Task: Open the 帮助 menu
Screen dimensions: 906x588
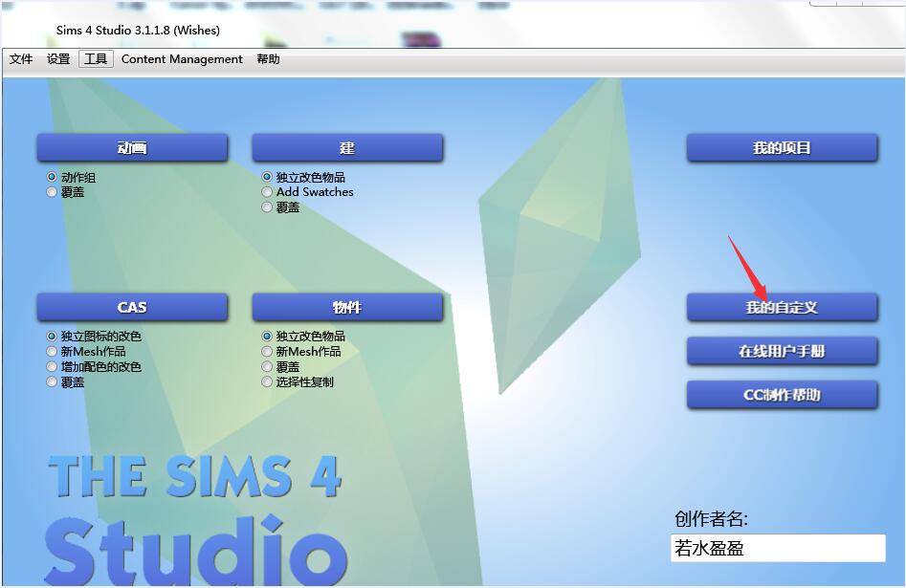Action: [x=268, y=59]
